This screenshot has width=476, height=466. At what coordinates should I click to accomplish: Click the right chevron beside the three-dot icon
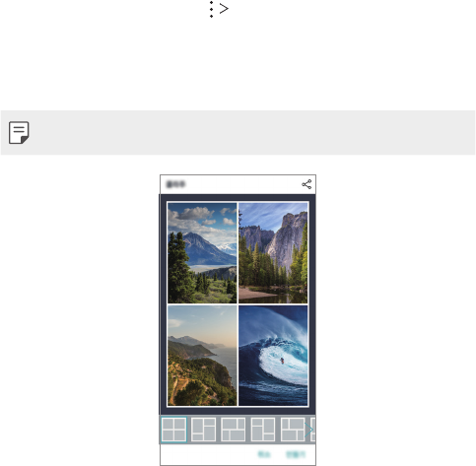click(x=224, y=9)
